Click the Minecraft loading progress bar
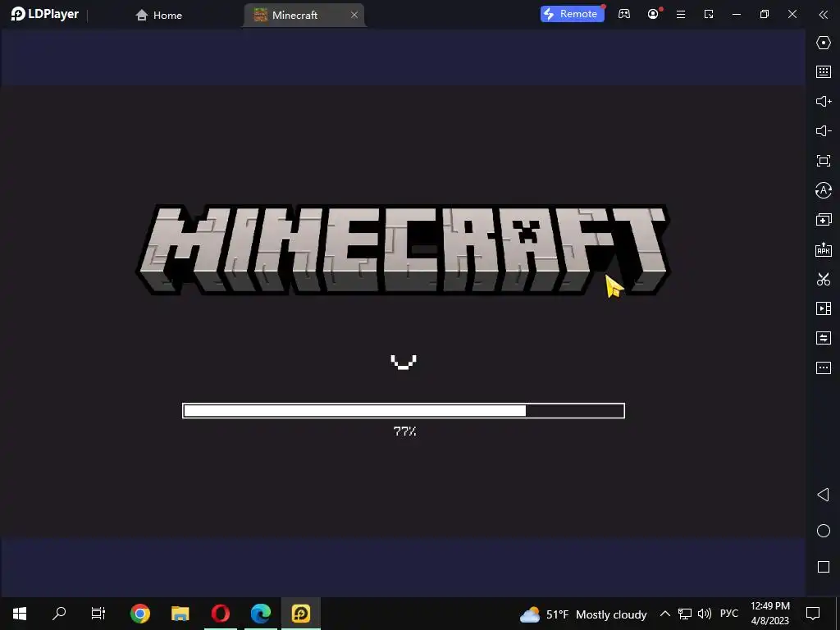The height and width of the screenshot is (630, 840). [404, 411]
